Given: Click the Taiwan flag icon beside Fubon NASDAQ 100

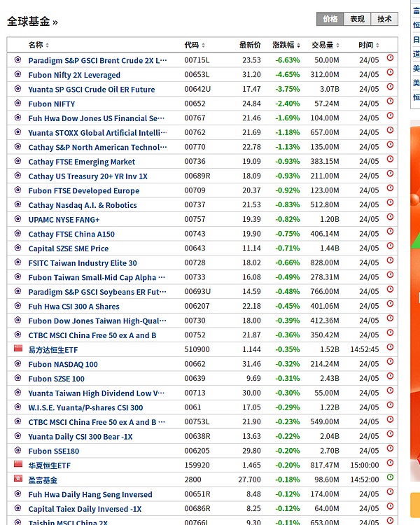Looking at the screenshot, I should click(x=18, y=364).
